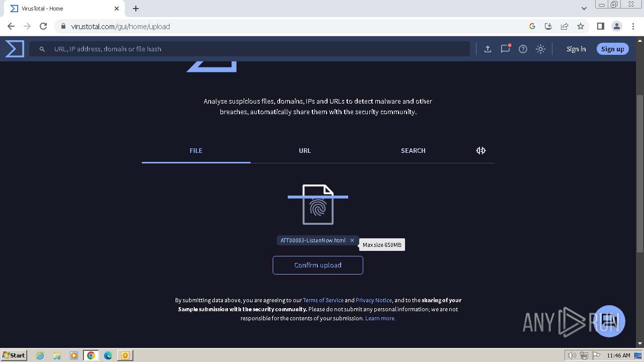644x362 pixels.
Task: Click the Google icon in address bar
Action: [x=532, y=26]
